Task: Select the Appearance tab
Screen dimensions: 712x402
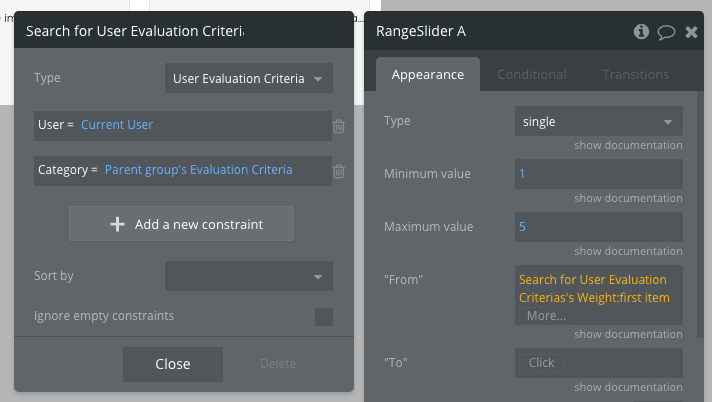Action: pos(427,74)
